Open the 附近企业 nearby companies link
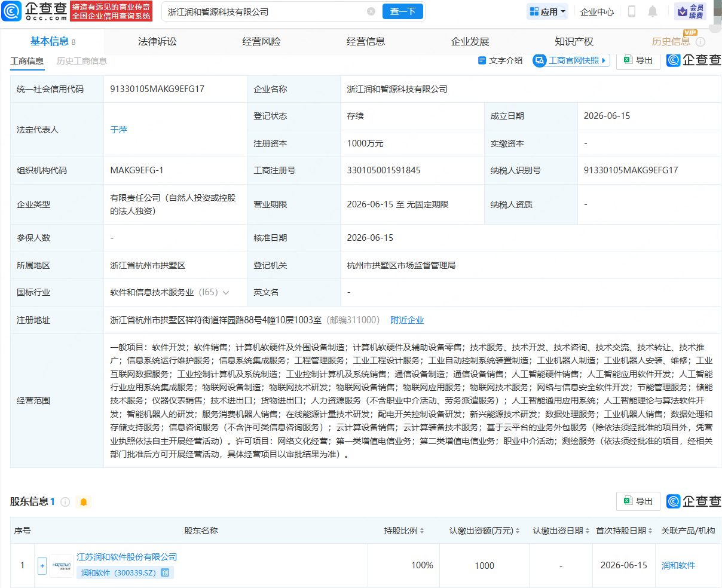This screenshot has height=588, width=722. click(407, 320)
